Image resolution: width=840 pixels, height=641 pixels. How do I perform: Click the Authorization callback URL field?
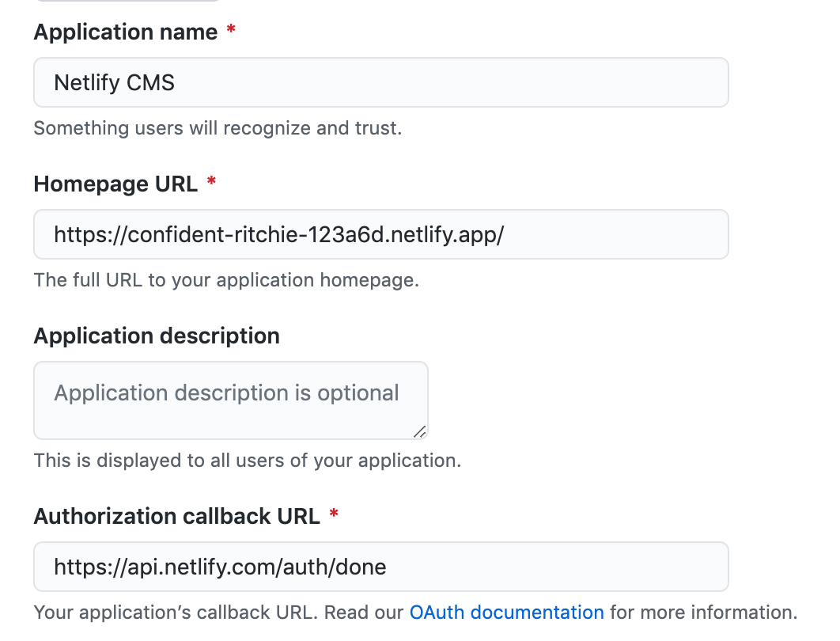[381, 567]
